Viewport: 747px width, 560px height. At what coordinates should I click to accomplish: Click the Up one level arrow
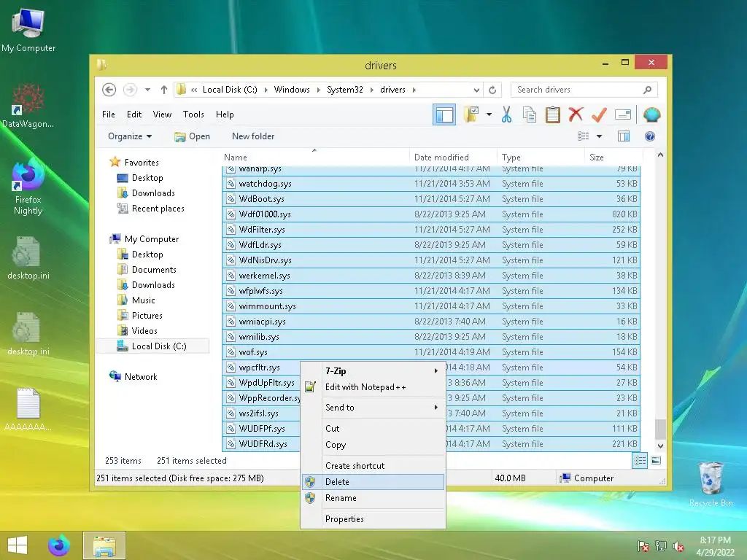164,90
